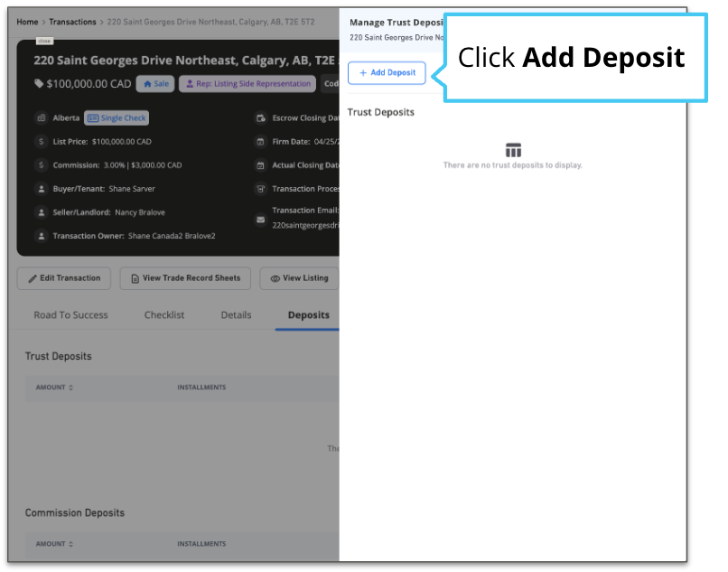Click the View Trade Record Sheets button
728x572 pixels.
(x=185, y=278)
